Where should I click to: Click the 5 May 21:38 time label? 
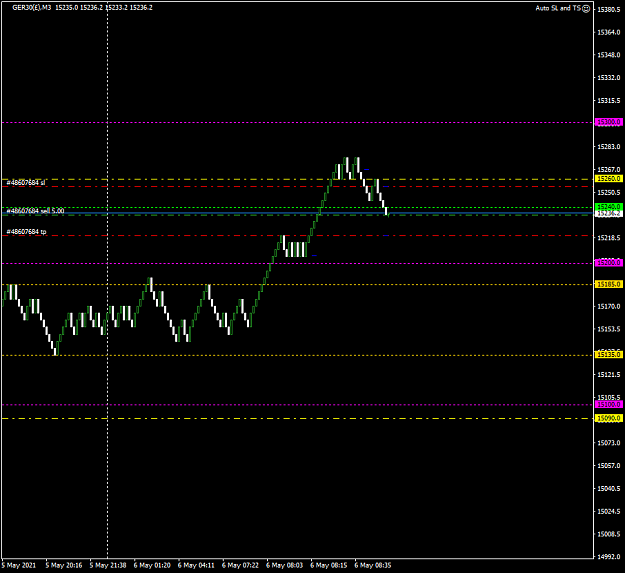click(x=108, y=565)
